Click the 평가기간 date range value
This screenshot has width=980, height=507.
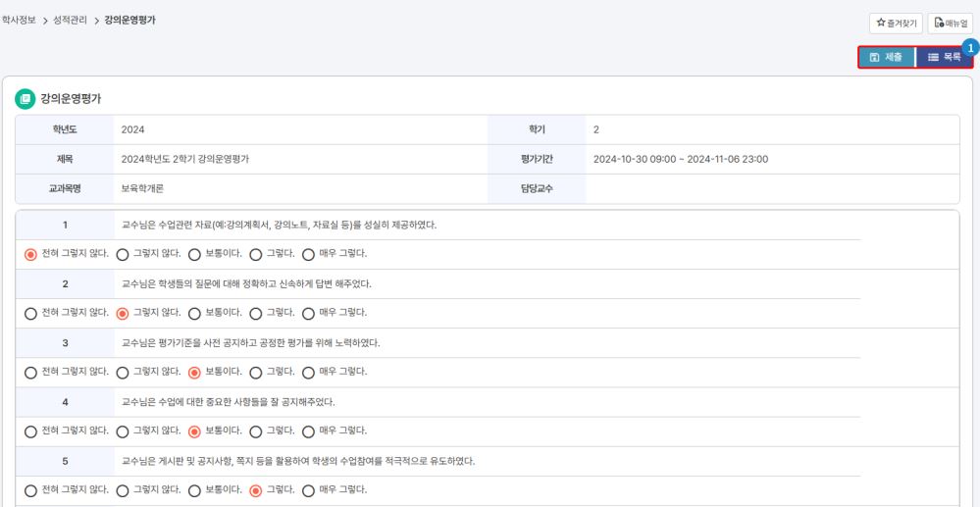click(681, 160)
